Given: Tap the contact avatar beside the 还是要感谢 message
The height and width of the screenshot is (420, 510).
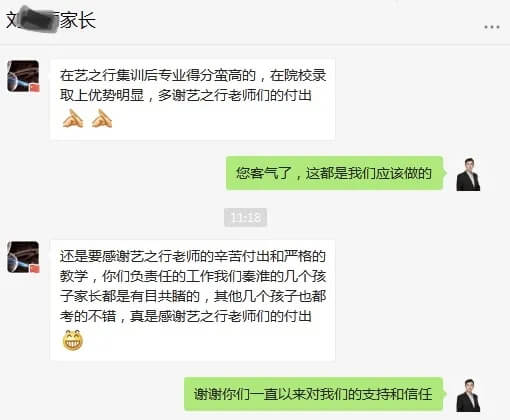Looking at the screenshot, I should [23, 257].
